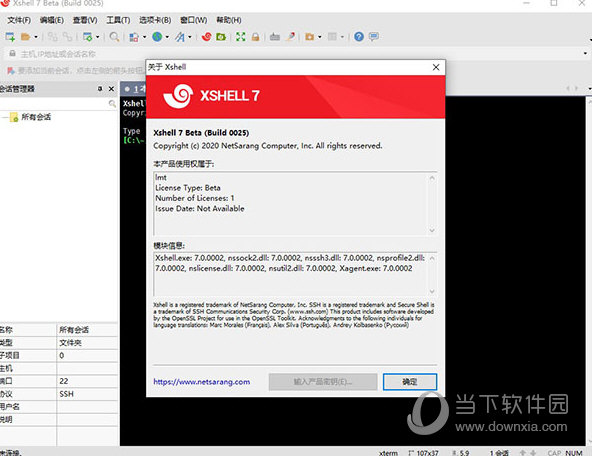The image size is (592, 456).
Task: Pin the session manager panel
Action: tap(100, 89)
